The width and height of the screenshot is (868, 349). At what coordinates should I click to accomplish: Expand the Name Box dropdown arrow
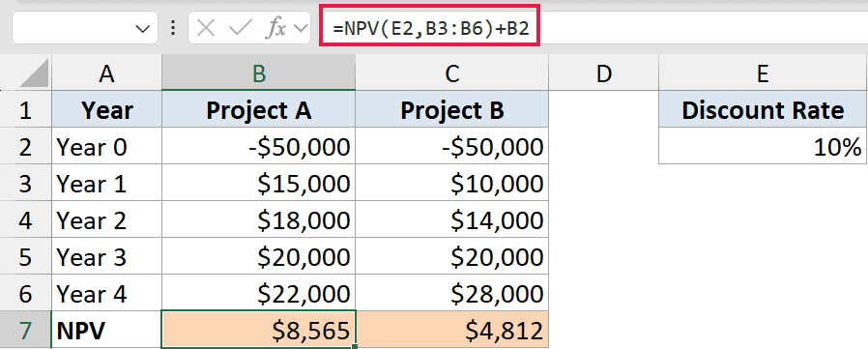(x=142, y=29)
